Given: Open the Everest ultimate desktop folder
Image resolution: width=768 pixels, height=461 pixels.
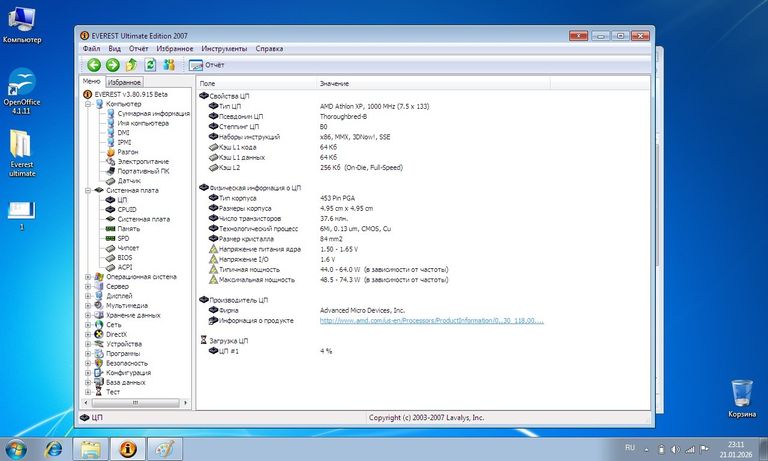Looking at the screenshot, I should click(22, 153).
